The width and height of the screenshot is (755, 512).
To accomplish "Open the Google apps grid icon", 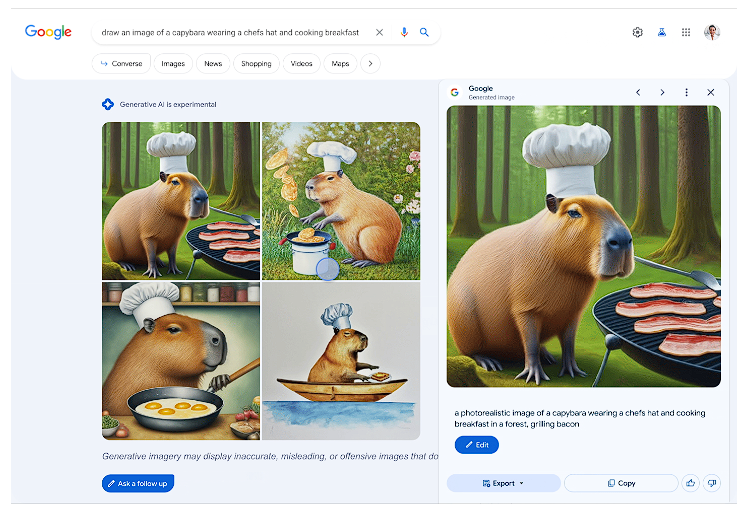I will point(686,32).
